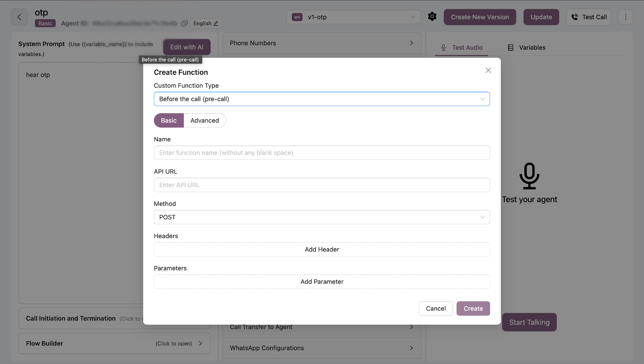
Task: Click the Edit with AI button
Action: pyautogui.click(x=186, y=47)
